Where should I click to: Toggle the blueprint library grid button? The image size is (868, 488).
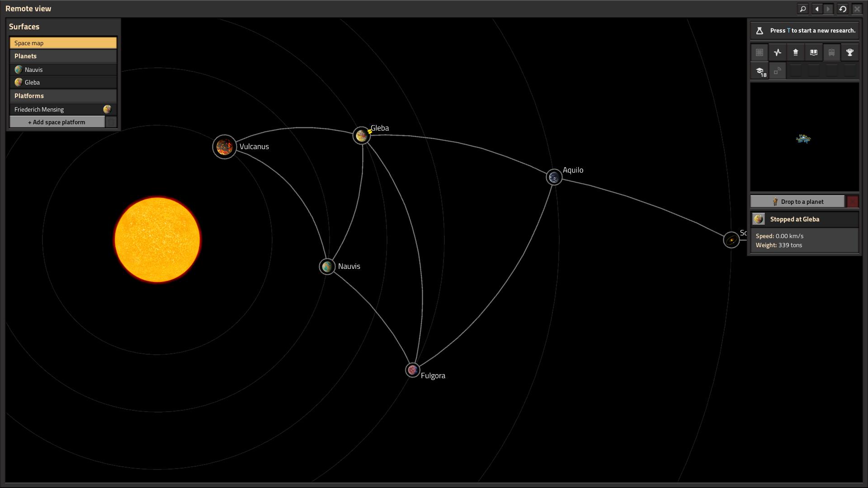point(759,53)
